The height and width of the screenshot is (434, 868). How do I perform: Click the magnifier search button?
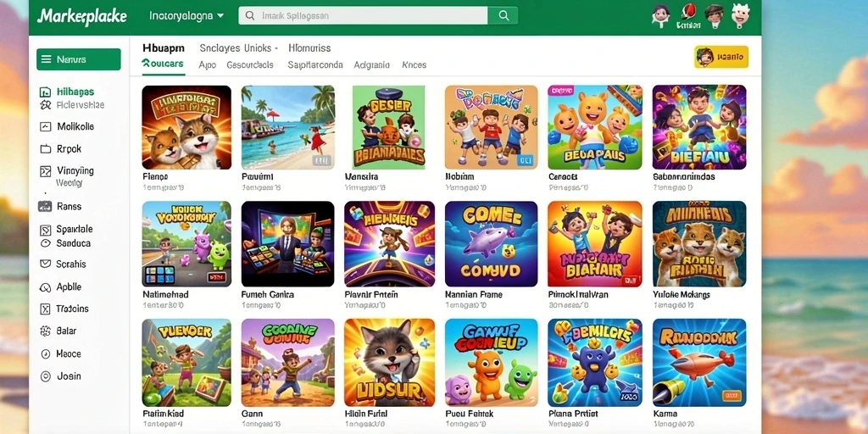[x=504, y=15]
